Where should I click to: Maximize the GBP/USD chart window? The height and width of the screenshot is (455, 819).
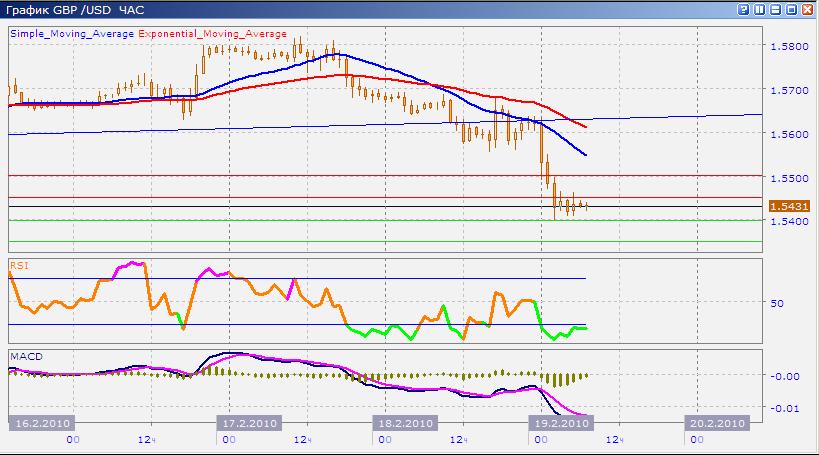point(791,9)
